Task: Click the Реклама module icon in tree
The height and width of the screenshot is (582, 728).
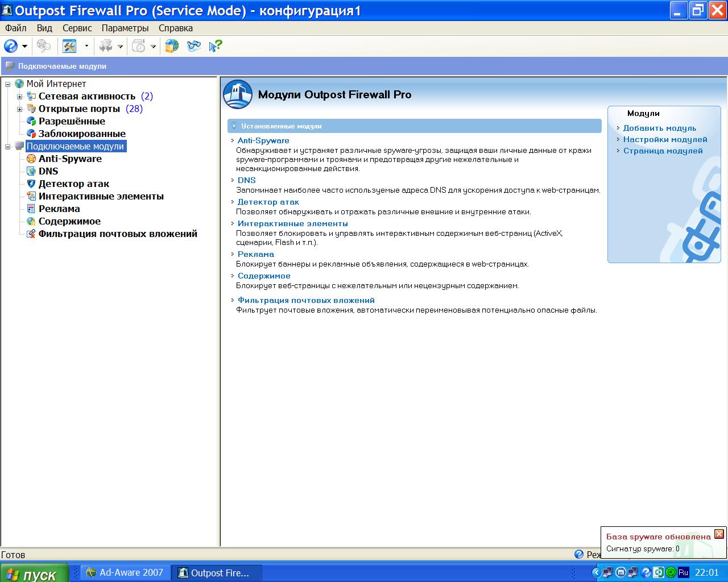Action: tap(31, 209)
